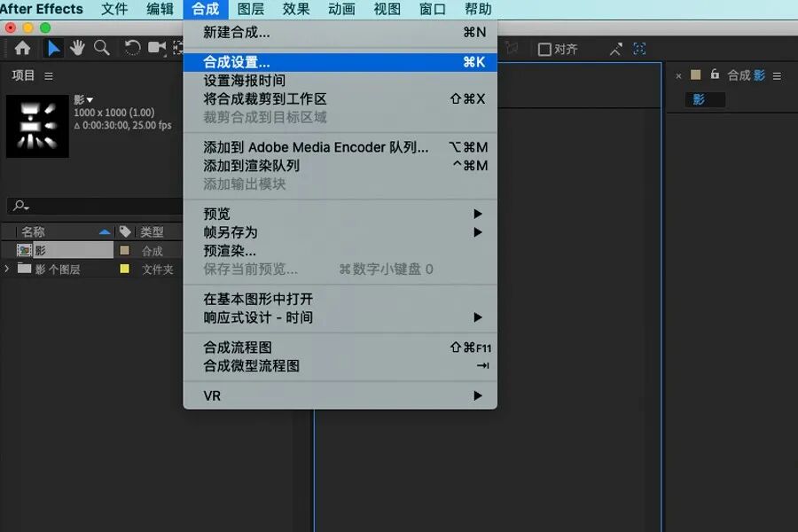Open the 编辑 menu

tap(160, 9)
